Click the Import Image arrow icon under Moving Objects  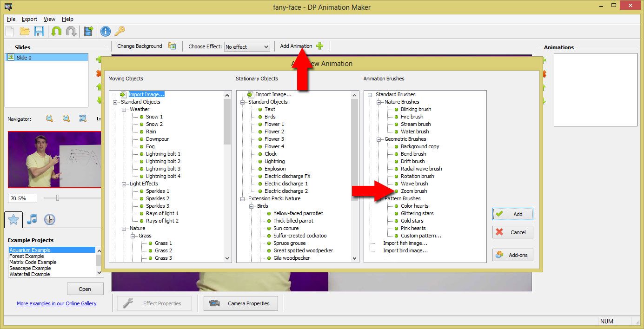(123, 94)
